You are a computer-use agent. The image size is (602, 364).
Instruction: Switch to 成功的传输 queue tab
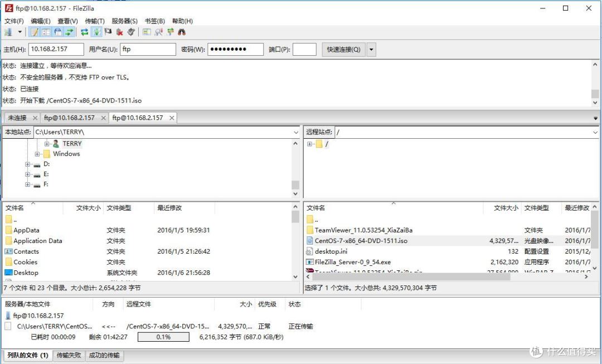coord(104,356)
